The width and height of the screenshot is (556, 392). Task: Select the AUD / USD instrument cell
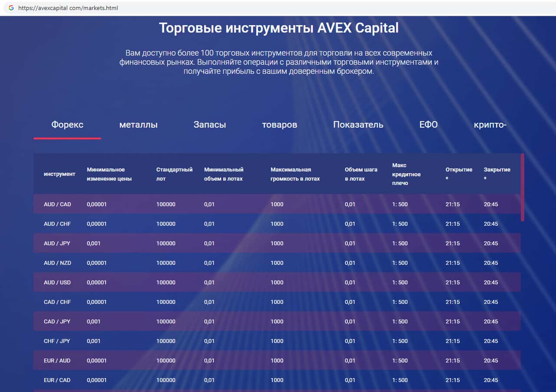[57, 282]
